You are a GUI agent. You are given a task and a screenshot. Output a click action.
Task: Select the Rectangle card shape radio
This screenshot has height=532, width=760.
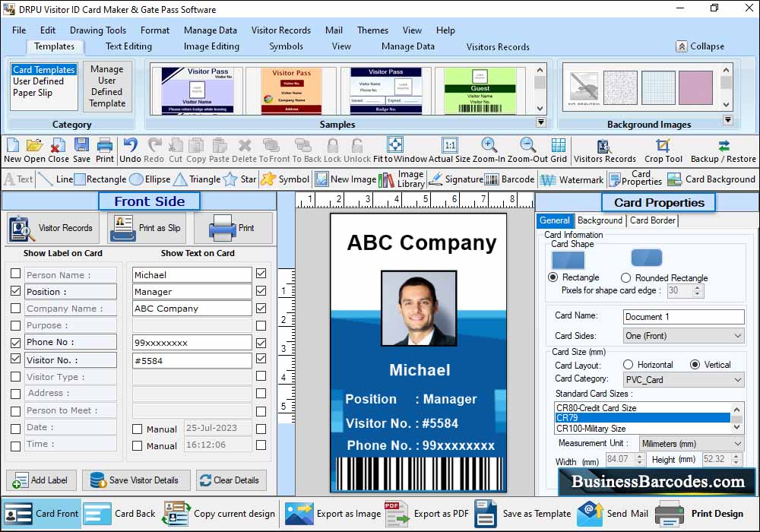[553, 277]
